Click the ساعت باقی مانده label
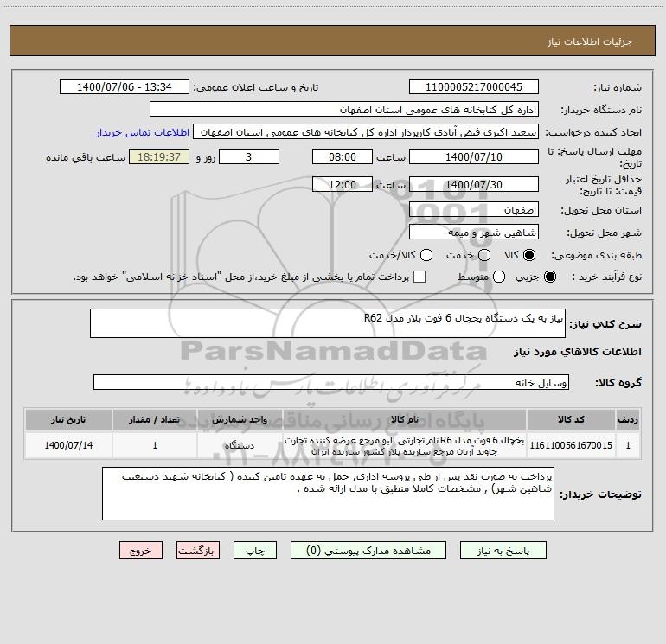666x644 pixels. 86,157
